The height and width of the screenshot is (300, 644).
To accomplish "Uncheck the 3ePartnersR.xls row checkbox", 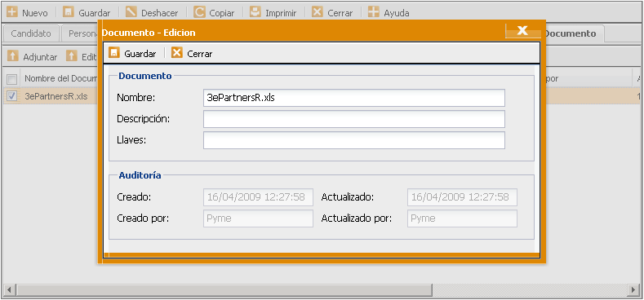I will [12, 96].
